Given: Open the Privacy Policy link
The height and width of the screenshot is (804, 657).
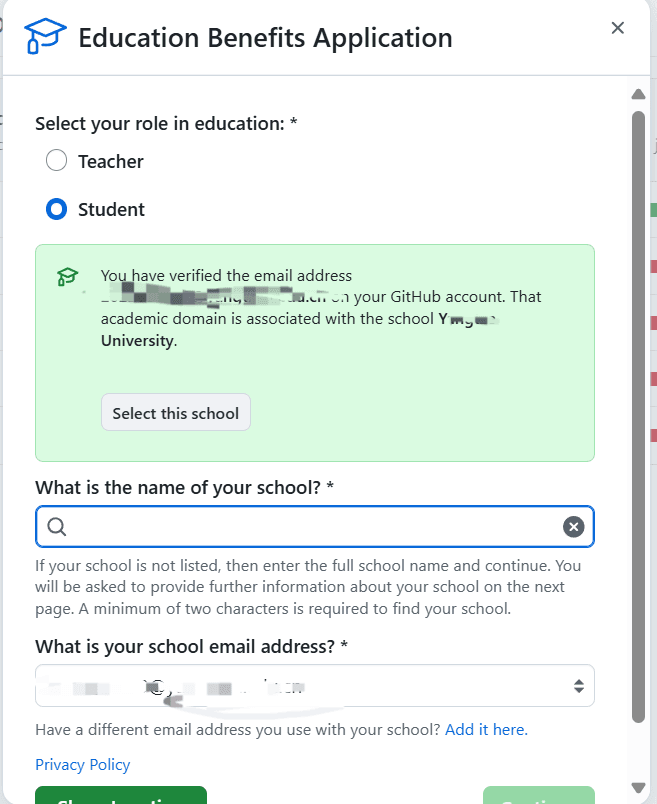Looking at the screenshot, I should pyautogui.click(x=83, y=765).
